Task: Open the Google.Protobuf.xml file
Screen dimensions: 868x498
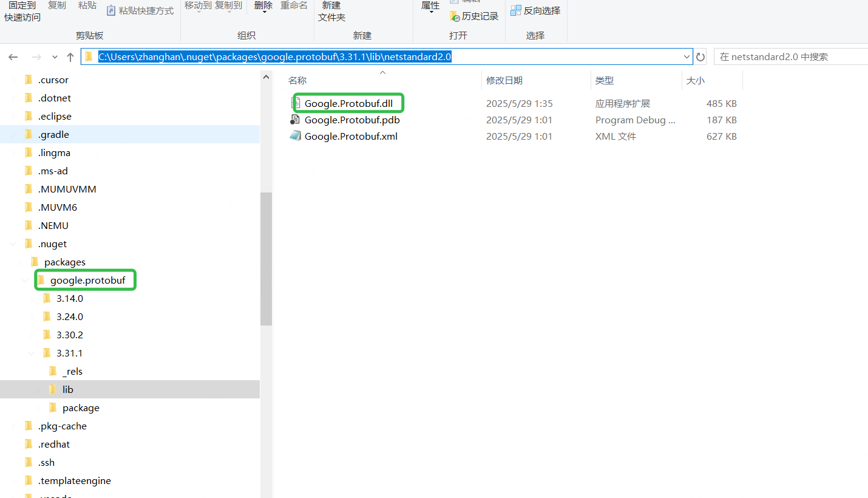Action: (351, 136)
